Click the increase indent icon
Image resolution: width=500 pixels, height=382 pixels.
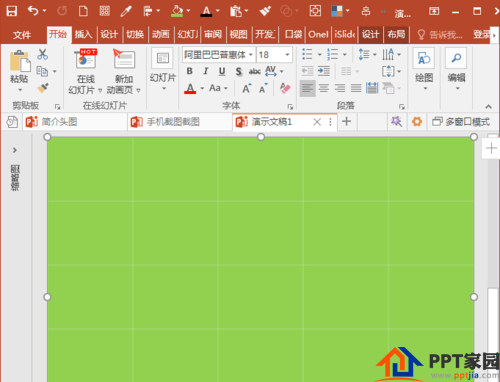pyautogui.click(x=323, y=71)
